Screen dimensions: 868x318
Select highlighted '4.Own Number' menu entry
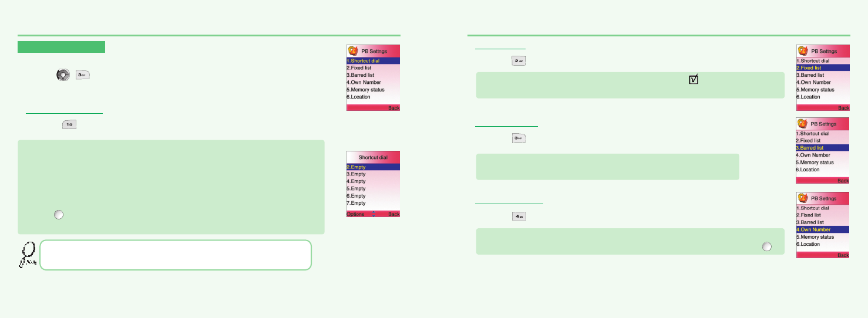coord(822,229)
